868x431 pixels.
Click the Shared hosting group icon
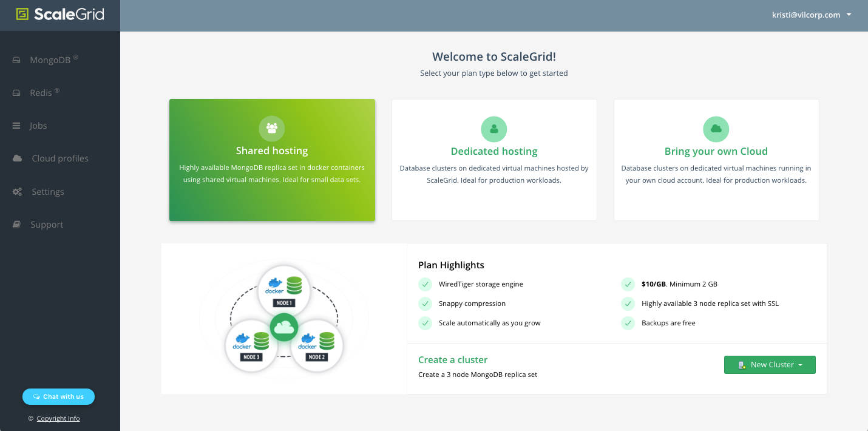click(271, 129)
